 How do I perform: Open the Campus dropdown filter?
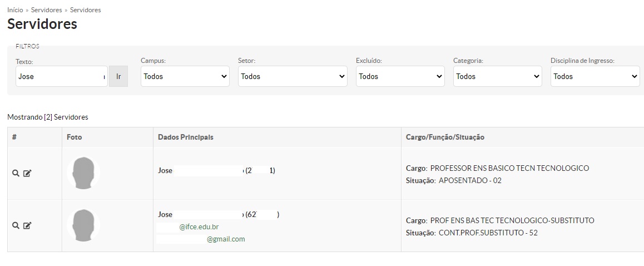pos(185,76)
